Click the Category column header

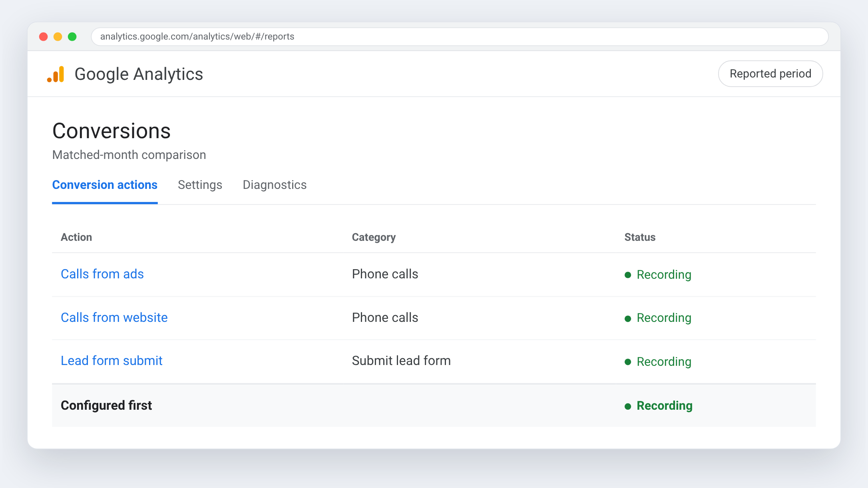pos(374,237)
